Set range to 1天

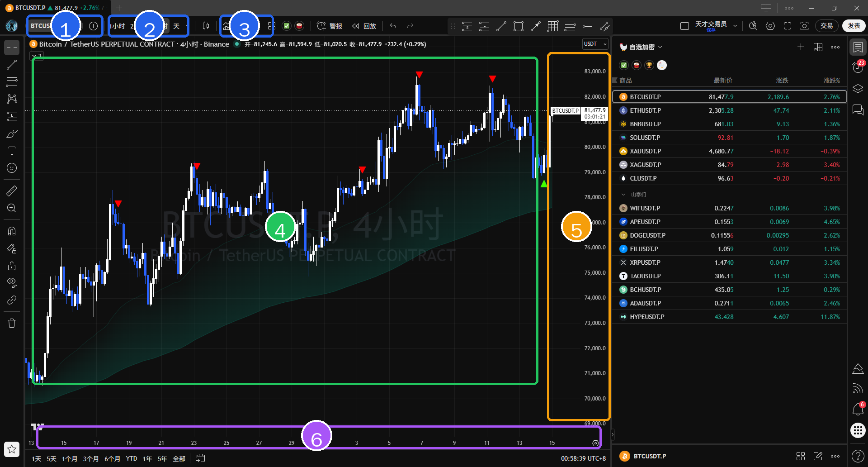tap(36, 458)
